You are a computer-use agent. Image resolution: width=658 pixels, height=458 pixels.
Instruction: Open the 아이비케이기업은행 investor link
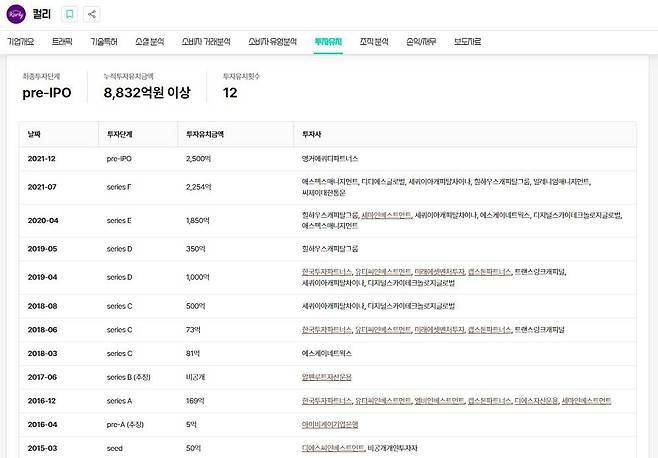(x=330, y=424)
